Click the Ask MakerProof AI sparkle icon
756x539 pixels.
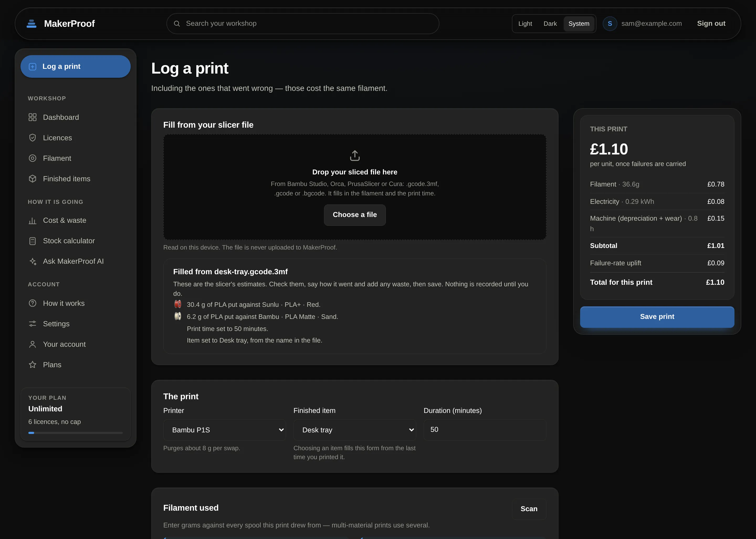(33, 261)
